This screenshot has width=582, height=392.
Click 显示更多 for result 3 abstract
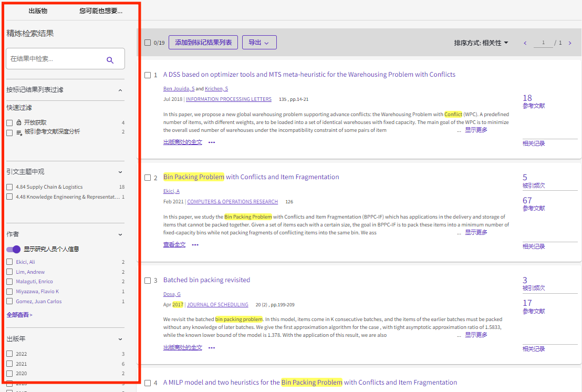pyautogui.click(x=476, y=335)
